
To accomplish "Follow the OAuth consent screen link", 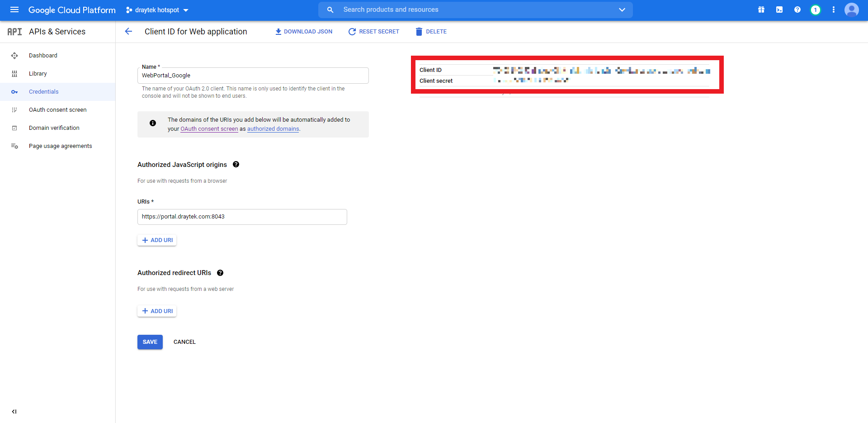I will tap(209, 129).
